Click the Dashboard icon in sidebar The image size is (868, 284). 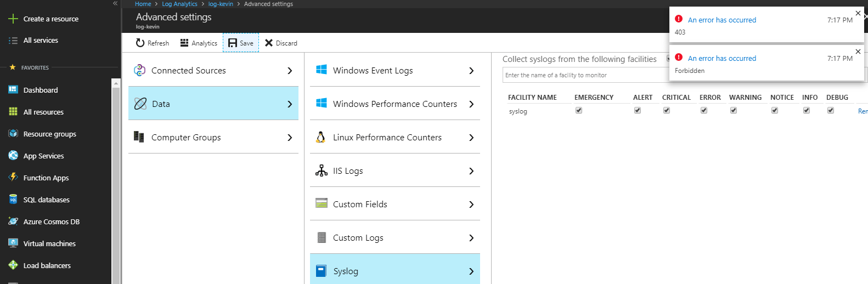click(x=13, y=89)
